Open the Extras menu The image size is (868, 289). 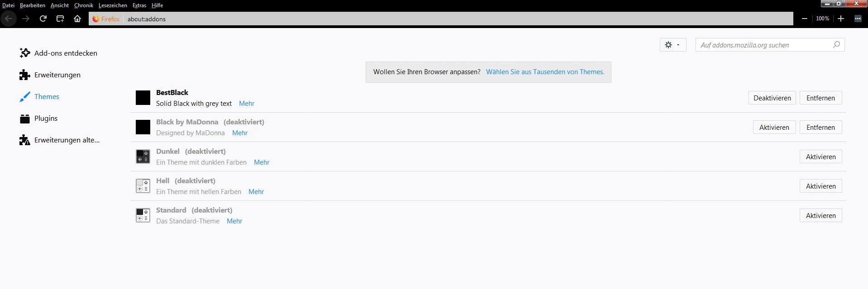coord(139,5)
